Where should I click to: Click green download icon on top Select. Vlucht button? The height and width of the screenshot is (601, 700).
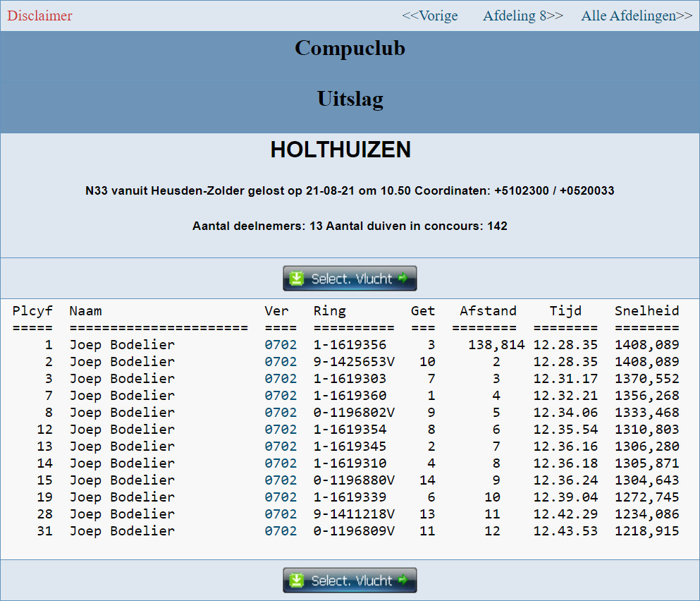(297, 279)
